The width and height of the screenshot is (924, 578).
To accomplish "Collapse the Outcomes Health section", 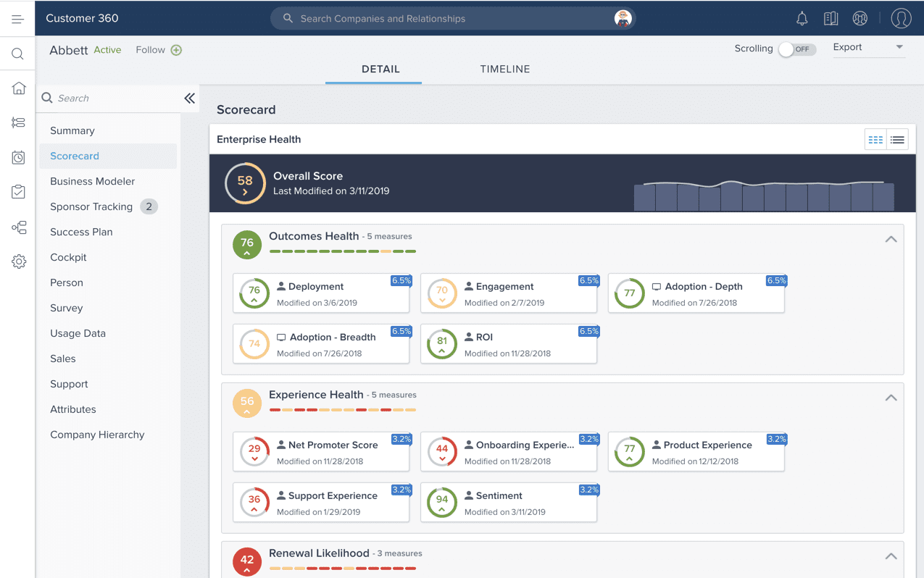I will 891,239.
